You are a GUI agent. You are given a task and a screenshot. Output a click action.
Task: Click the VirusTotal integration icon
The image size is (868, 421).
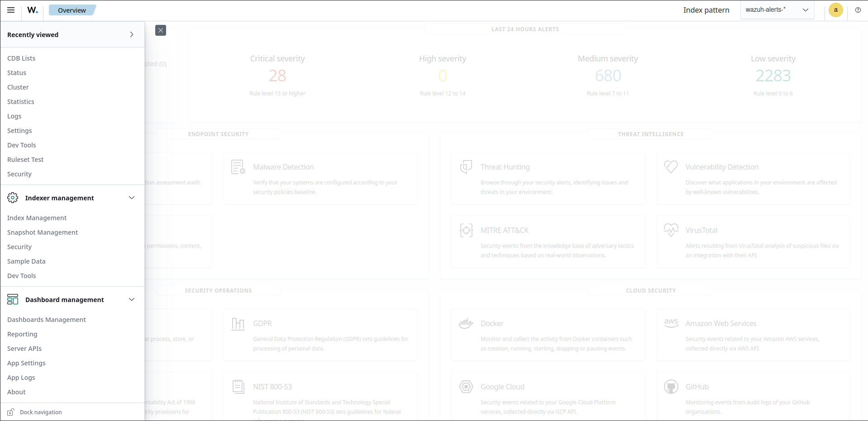pos(671,230)
